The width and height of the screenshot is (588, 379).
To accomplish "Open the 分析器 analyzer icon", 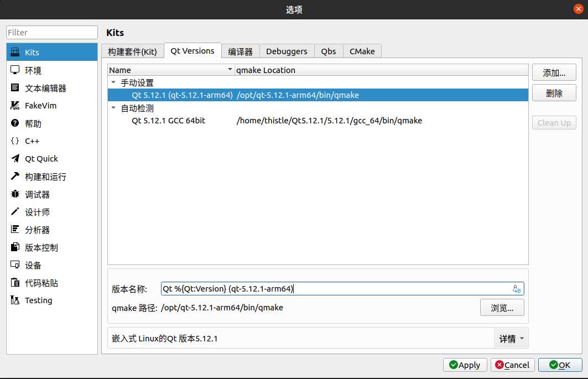I will click(15, 229).
